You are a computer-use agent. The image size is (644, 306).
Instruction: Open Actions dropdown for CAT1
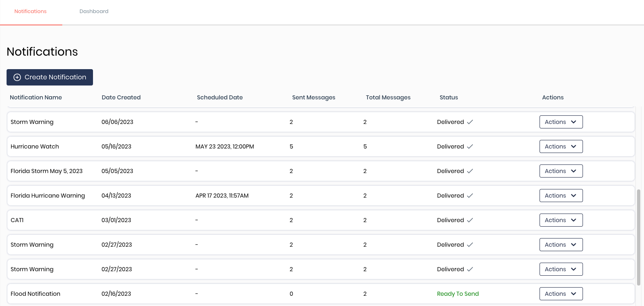(561, 220)
